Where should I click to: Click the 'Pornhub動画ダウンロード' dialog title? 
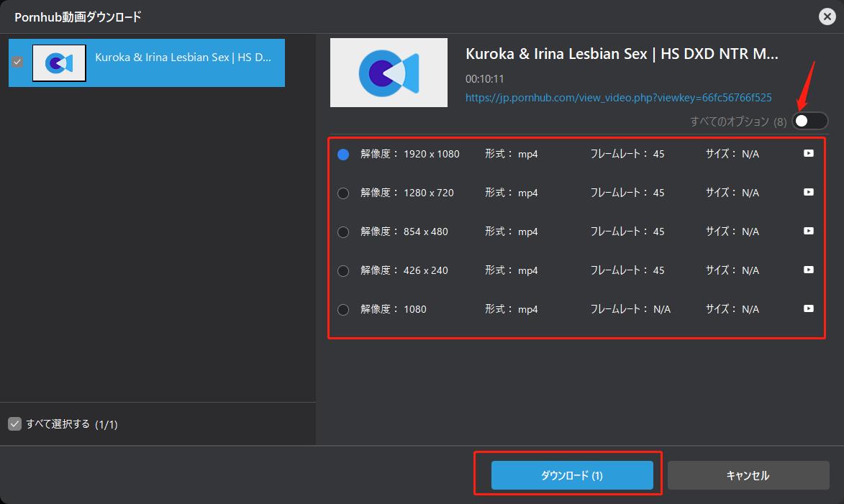(78, 17)
